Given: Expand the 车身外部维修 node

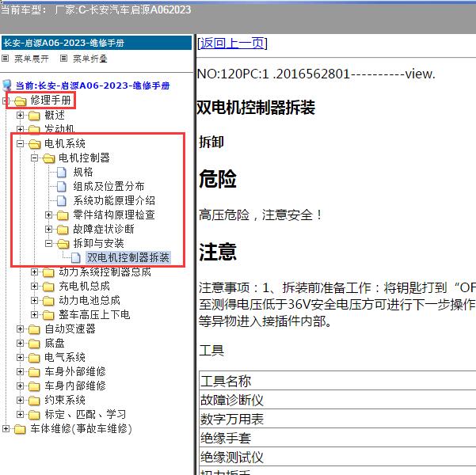Looking at the screenshot, I should point(20,372).
